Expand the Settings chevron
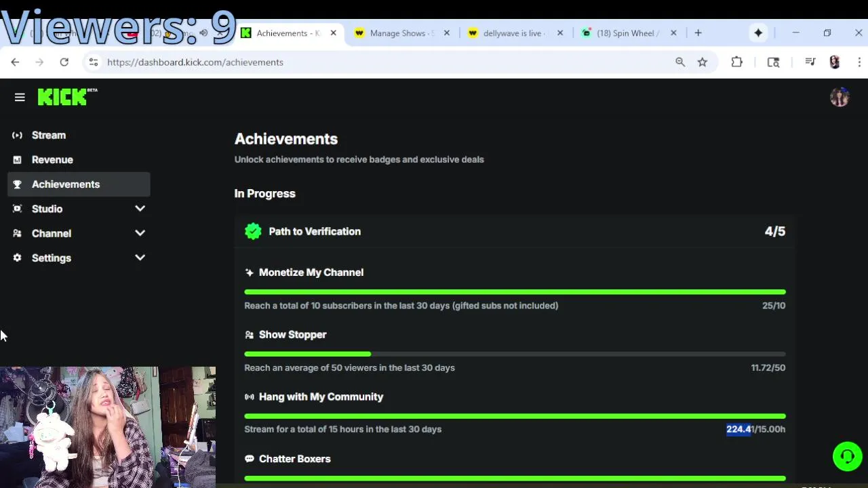This screenshot has height=488, width=868. (x=140, y=258)
